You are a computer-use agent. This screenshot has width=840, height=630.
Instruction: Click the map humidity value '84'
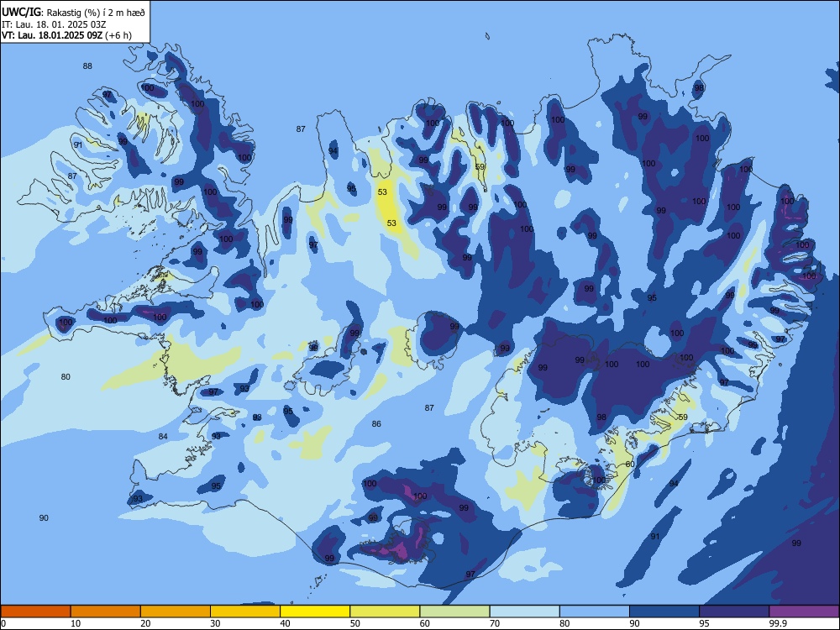click(163, 437)
